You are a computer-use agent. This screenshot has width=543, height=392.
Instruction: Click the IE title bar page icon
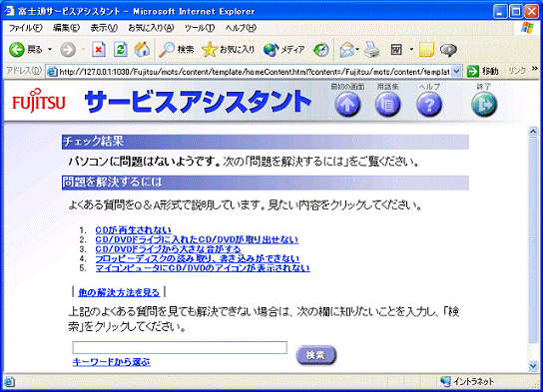tap(9, 11)
